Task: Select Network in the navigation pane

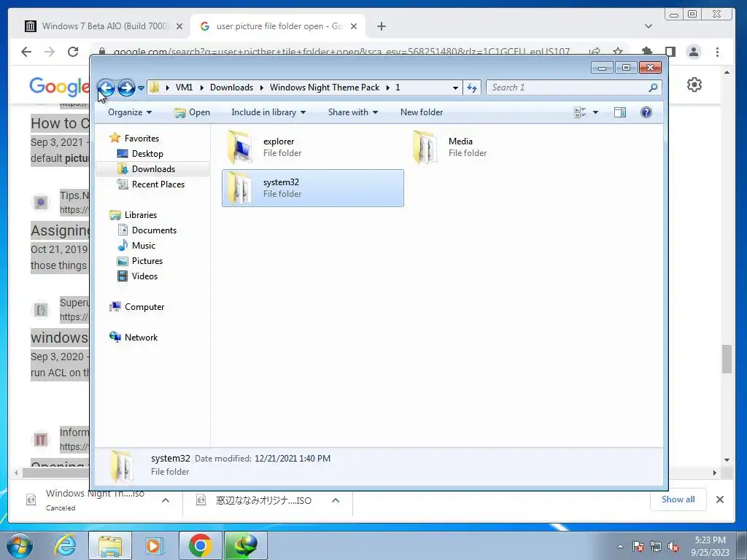Action: point(141,337)
